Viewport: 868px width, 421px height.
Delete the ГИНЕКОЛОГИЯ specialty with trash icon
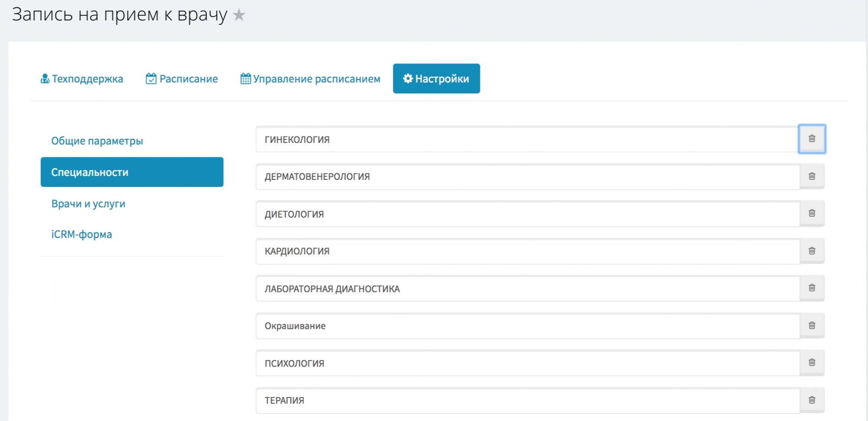[x=812, y=139]
